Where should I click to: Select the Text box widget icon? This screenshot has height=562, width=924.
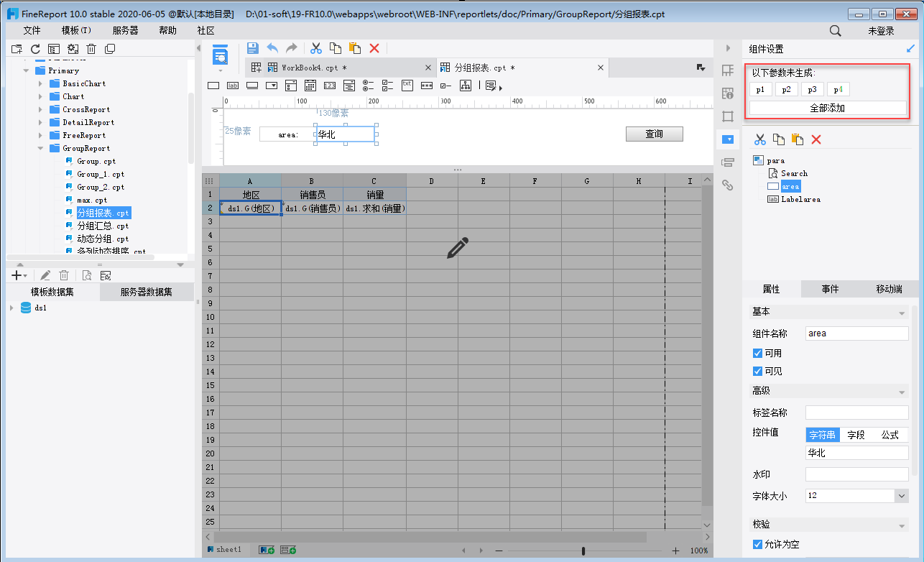(213, 85)
